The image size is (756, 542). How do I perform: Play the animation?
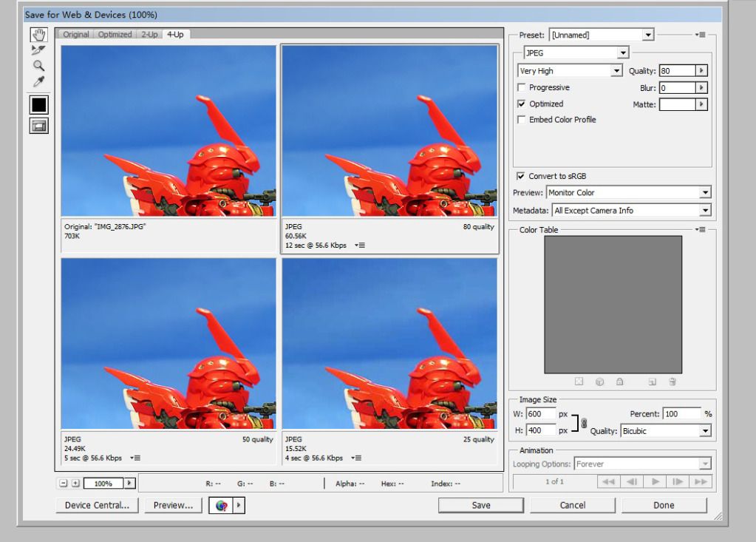coord(655,481)
